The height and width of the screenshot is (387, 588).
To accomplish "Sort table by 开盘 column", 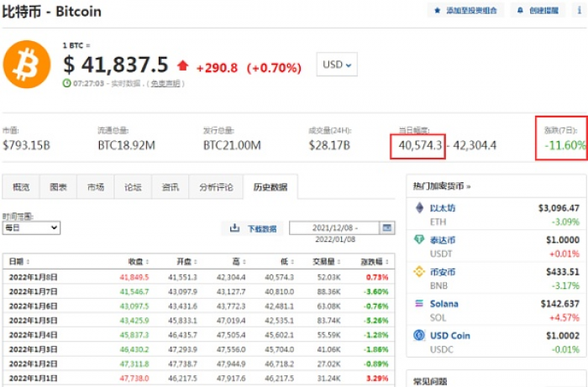I will tap(186, 261).
